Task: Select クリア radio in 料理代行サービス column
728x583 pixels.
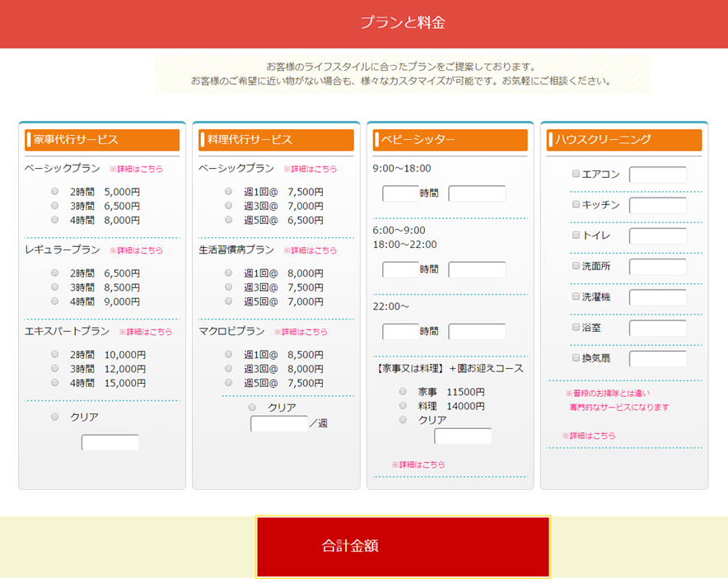Action: (252, 407)
